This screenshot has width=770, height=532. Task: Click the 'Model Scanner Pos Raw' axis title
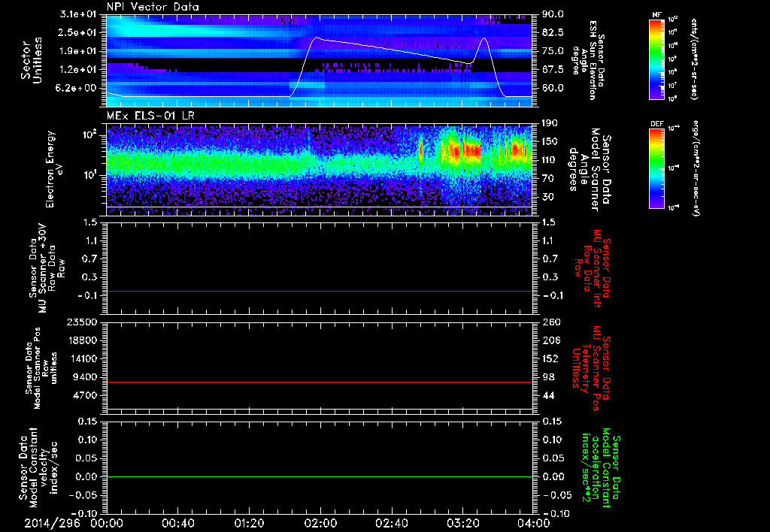[41, 368]
